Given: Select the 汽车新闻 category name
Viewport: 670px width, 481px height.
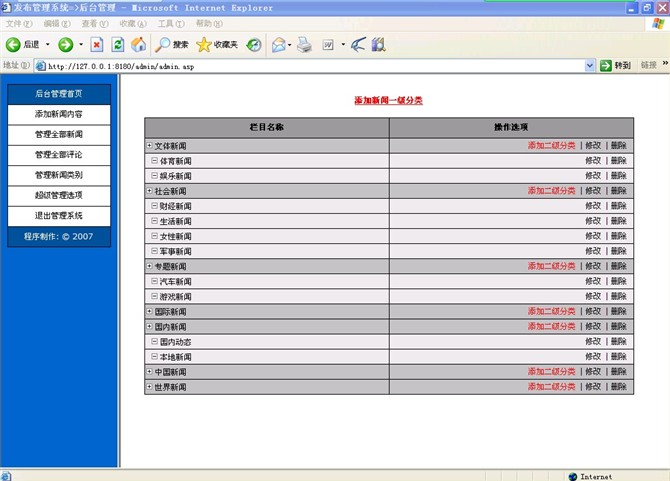Looking at the screenshot, I should pos(176,282).
